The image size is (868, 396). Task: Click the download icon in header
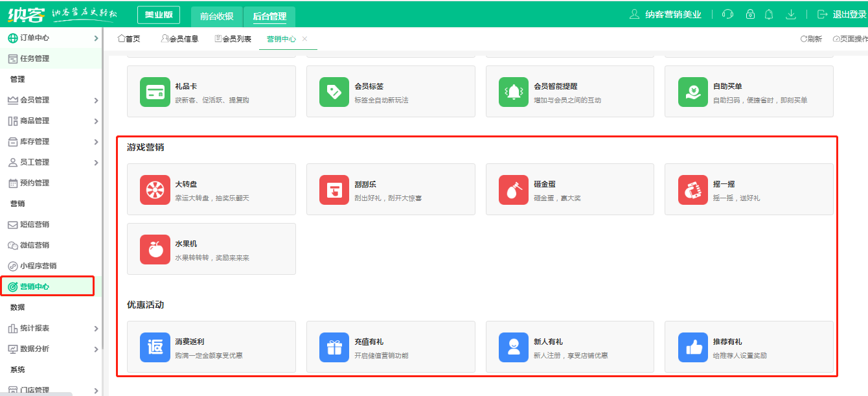(x=790, y=14)
